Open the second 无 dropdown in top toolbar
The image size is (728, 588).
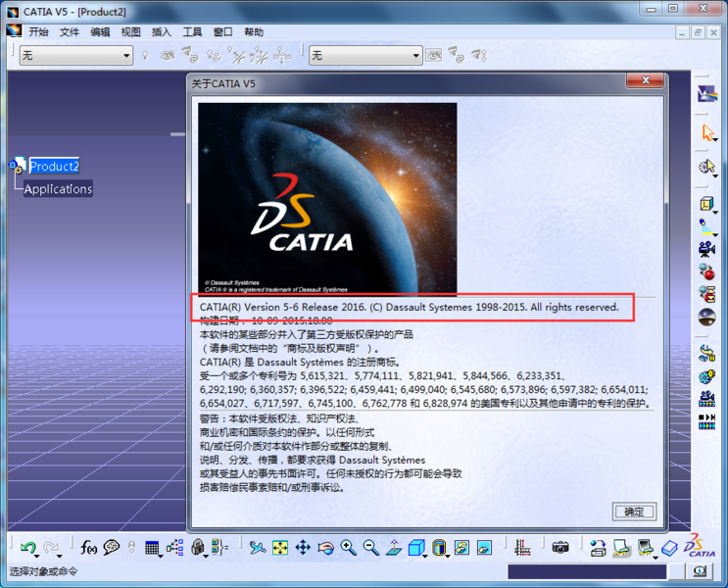click(x=364, y=56)
